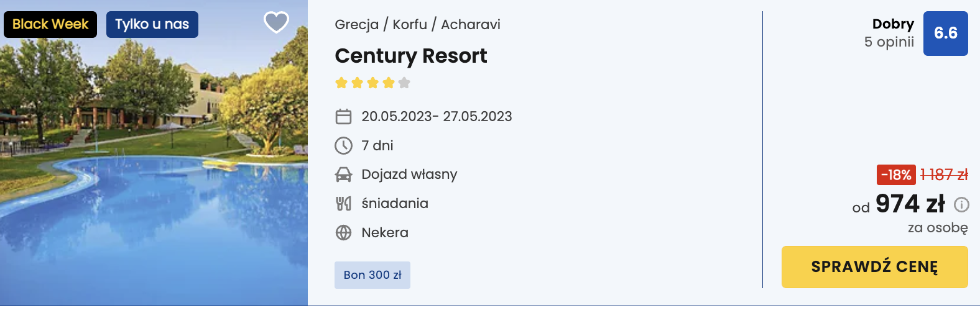Viewport: 980px width, 313px height.
Task: Open the 5 opinii reviews link
Action: click(889, 42)
